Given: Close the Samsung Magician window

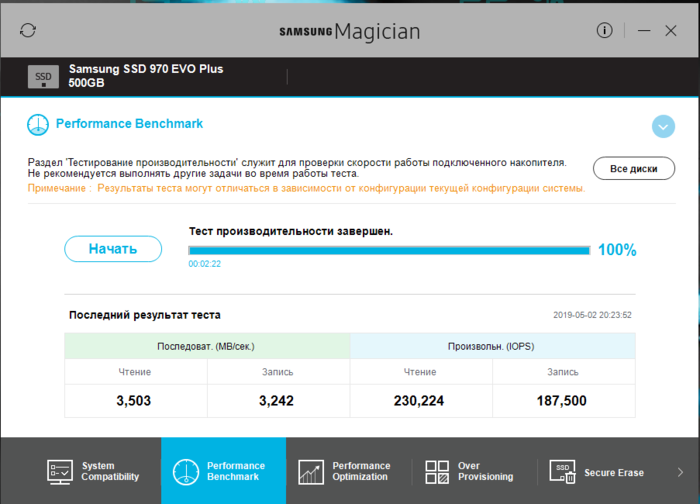Looking at the screenshot, I should 671,30.
